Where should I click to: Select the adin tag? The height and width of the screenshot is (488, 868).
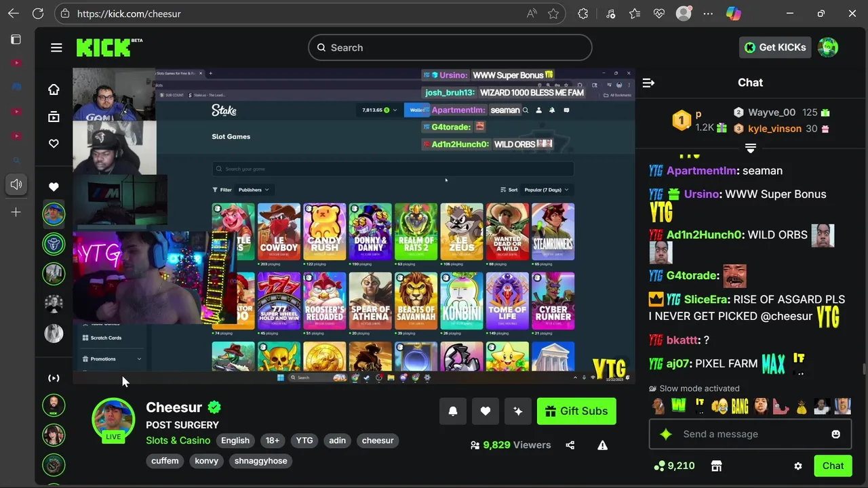coord(338,441)
